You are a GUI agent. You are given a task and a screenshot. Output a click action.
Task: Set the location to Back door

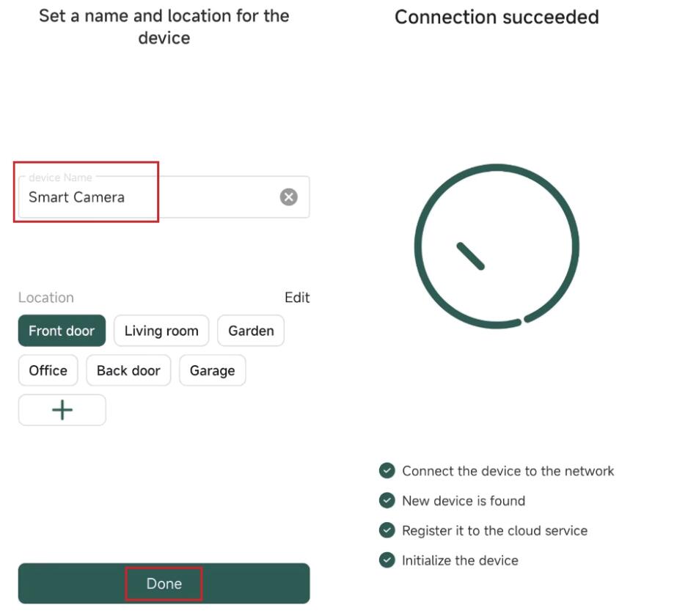click(x=128, y=370)
